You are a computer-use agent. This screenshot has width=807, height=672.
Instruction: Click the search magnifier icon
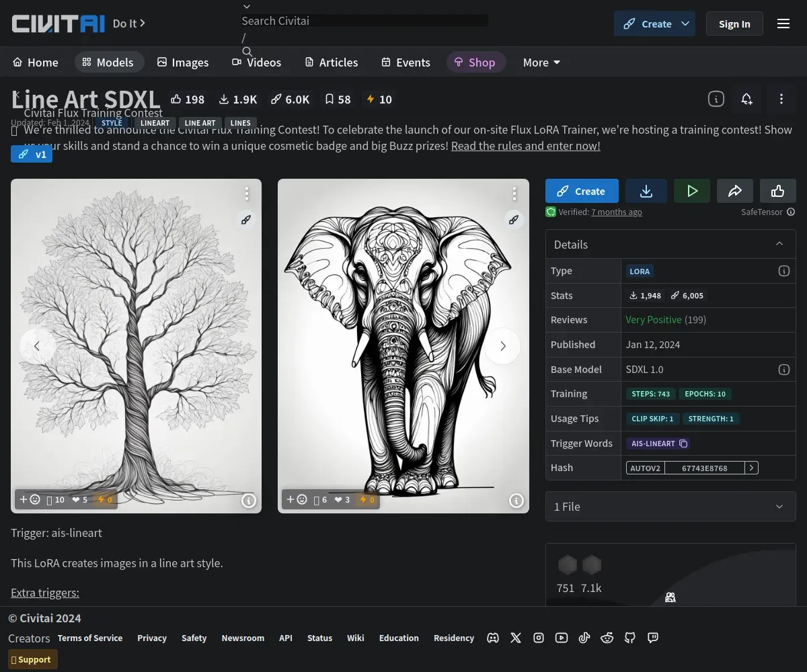click(247, 52)
